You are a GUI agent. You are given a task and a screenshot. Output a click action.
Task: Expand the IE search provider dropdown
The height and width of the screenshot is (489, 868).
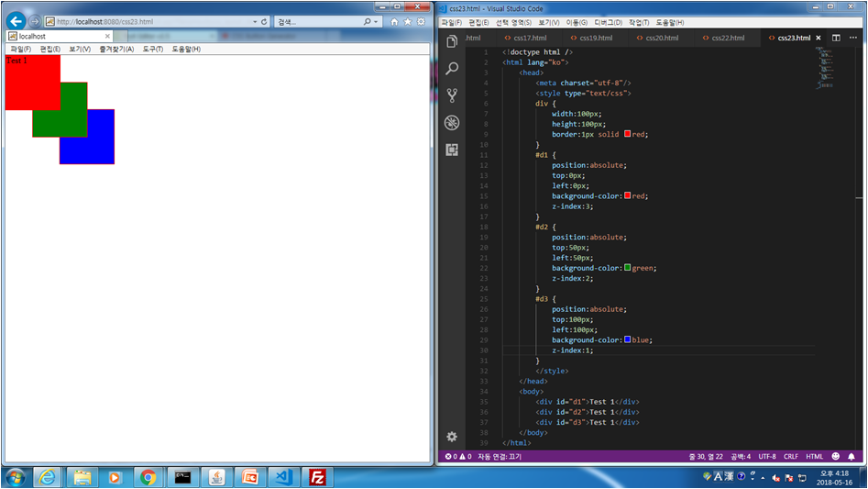pos(377,22)
